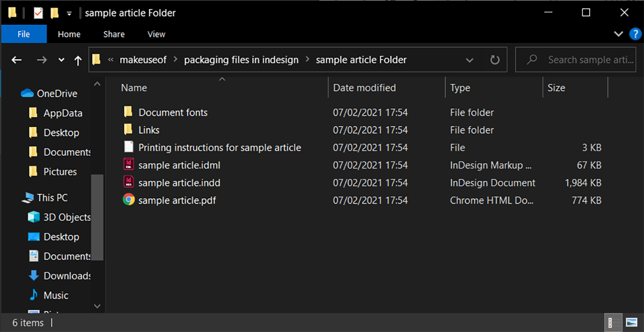Refresh the current folder view
This screenshot has height=332, width=644.
495,60
